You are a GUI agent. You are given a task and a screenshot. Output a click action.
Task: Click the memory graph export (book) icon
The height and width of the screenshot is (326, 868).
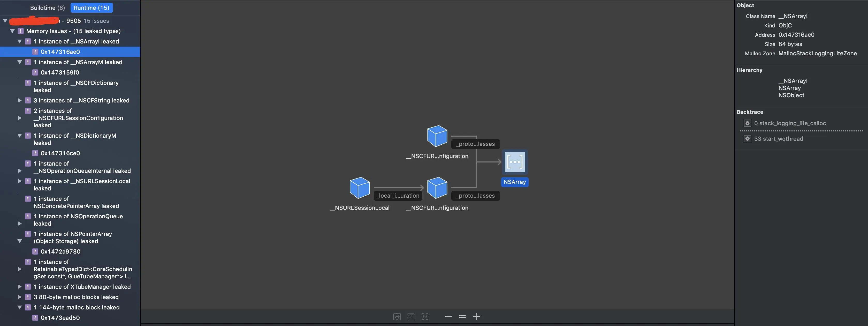point(397,316)
